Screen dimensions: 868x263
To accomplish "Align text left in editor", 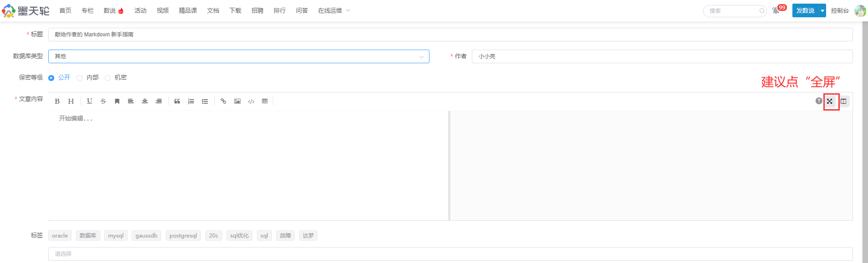I will [131, 101].
